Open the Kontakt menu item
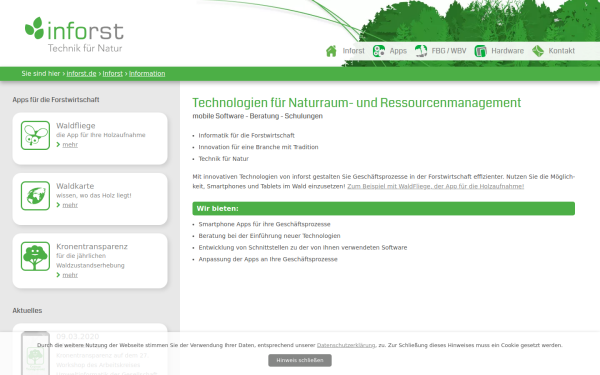Image resolution: width=600 pixels, height=375 pixels. click(561, 51)
